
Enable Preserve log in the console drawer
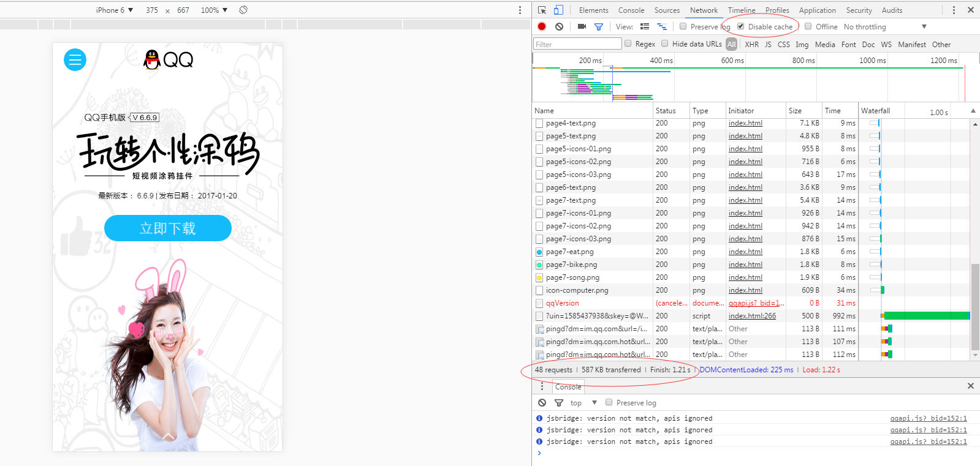pyautogui.click(x=609, y=402)
